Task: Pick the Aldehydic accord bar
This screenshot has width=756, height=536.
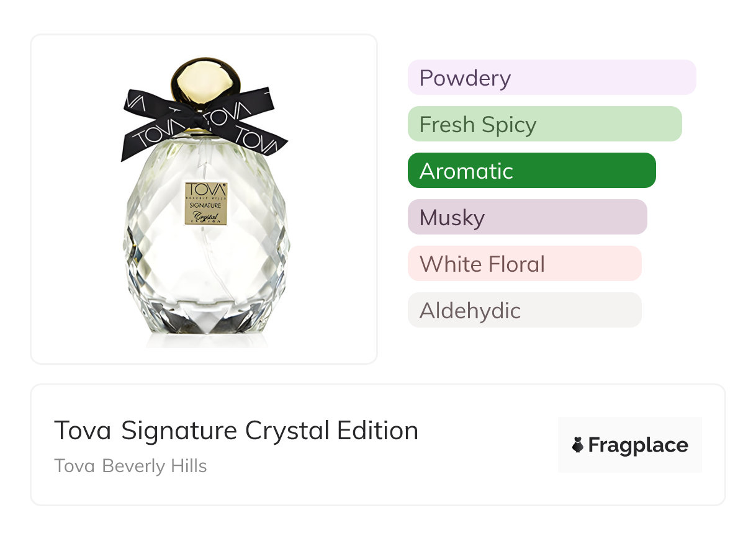Action: coord(524,310)
